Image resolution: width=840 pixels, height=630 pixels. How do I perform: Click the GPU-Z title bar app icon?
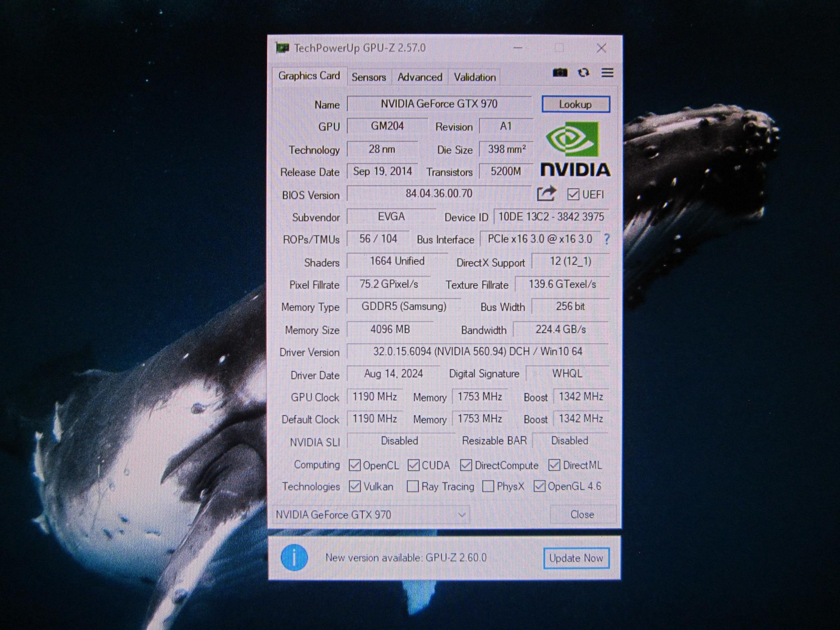click(282, 48)
